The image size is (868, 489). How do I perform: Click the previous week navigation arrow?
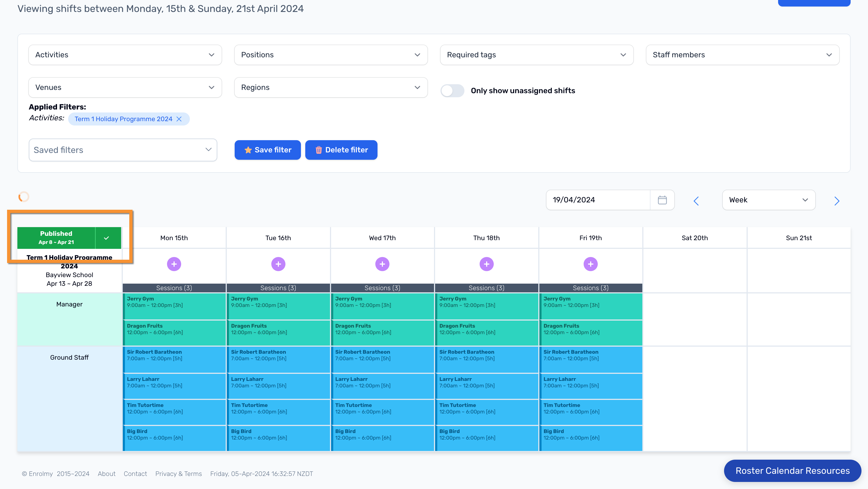(696, 200)
